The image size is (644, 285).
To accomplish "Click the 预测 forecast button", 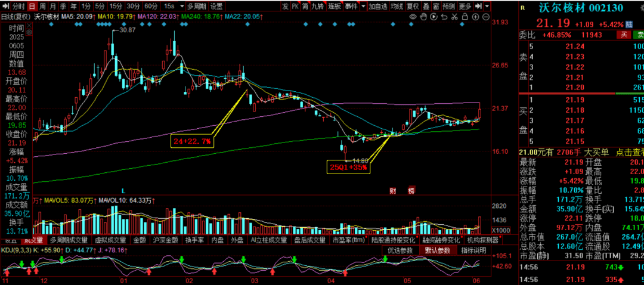I will [x=450, y=6].
